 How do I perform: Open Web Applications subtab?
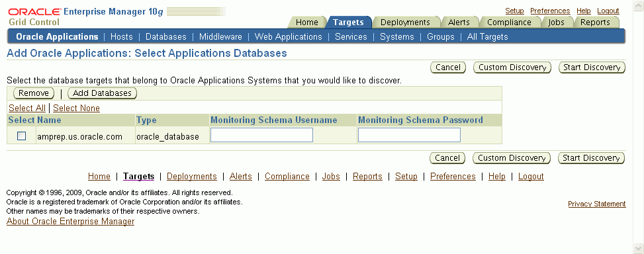(289, 36)
